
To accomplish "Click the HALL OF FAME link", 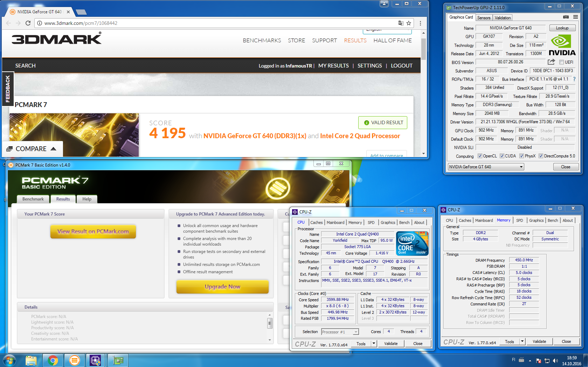I will pos(393,41).
